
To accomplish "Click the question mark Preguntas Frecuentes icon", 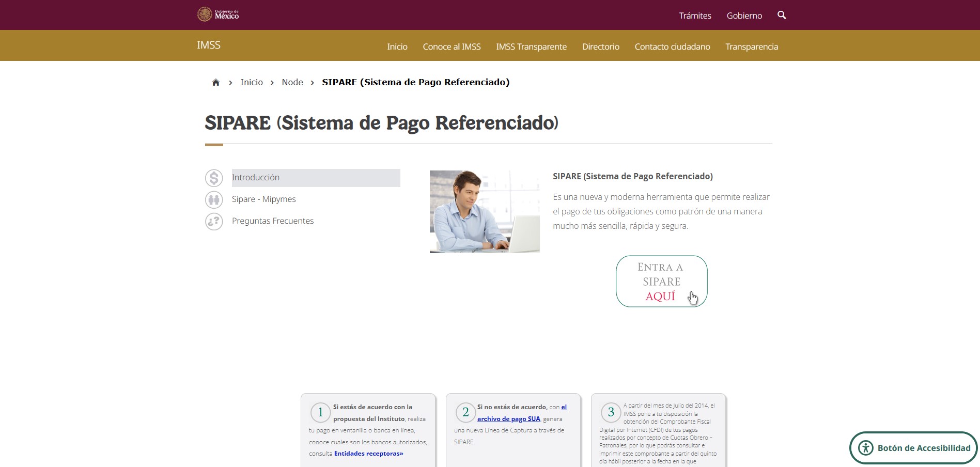I will (214, 222).
